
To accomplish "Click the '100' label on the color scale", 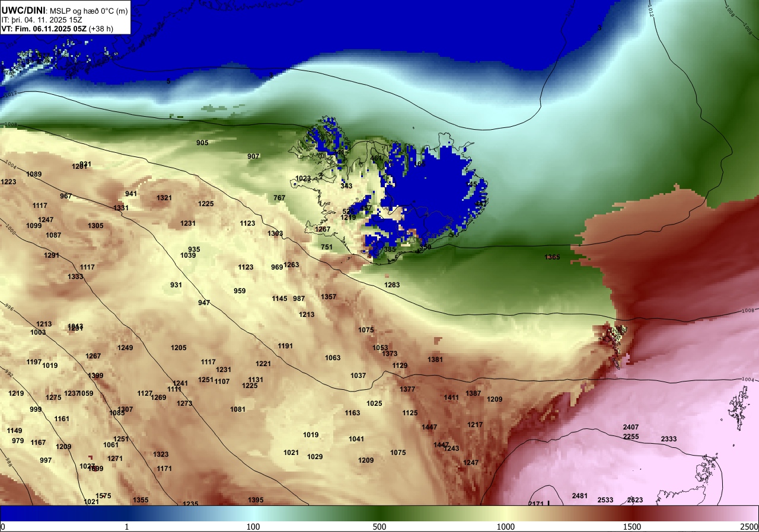I will [253, 527].
